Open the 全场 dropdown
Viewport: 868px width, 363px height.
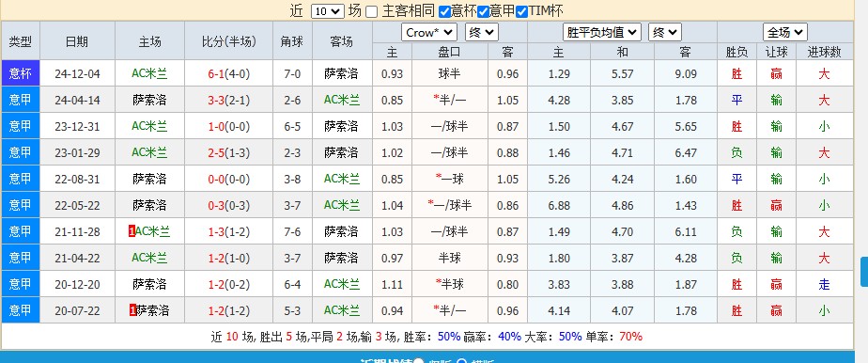point(785,32)
